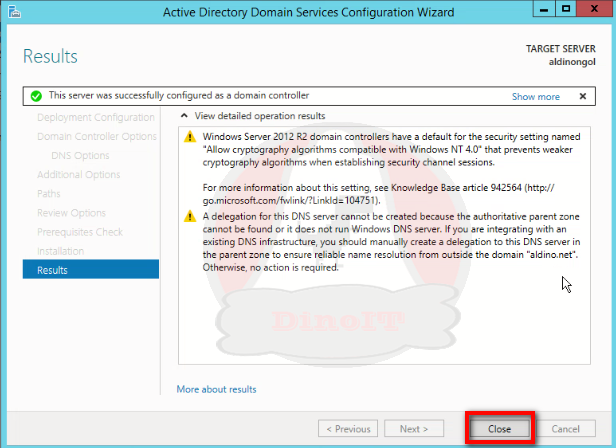
Task: Click the go.microsoft.com/fwlink URL text
Action: coord(291,200)
